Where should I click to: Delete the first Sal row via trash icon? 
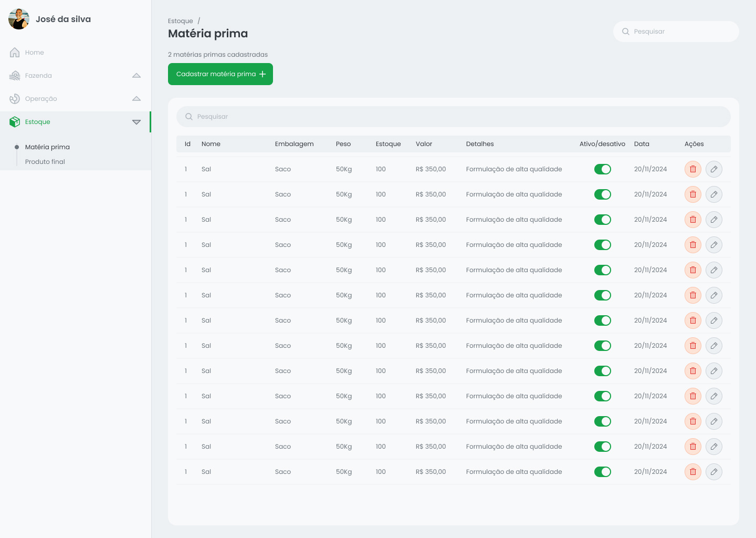click(x=692, y=169)
